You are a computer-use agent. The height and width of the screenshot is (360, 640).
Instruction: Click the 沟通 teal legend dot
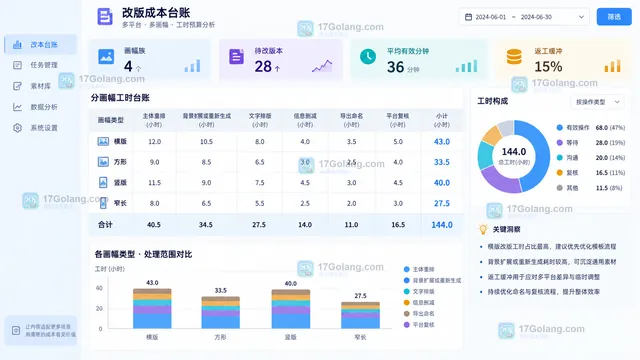(x=560, y=158)
